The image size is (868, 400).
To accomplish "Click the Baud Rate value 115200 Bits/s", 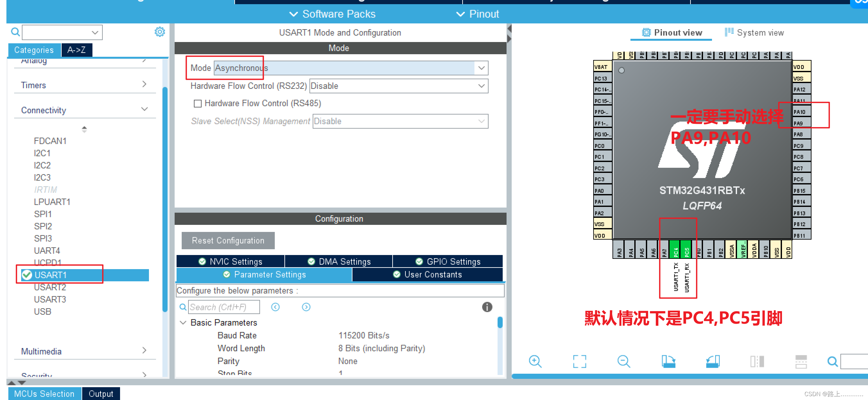I will click(x=364, y=335).
